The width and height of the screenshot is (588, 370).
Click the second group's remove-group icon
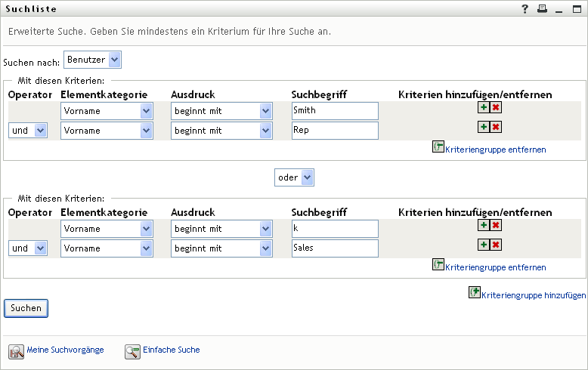438,264
